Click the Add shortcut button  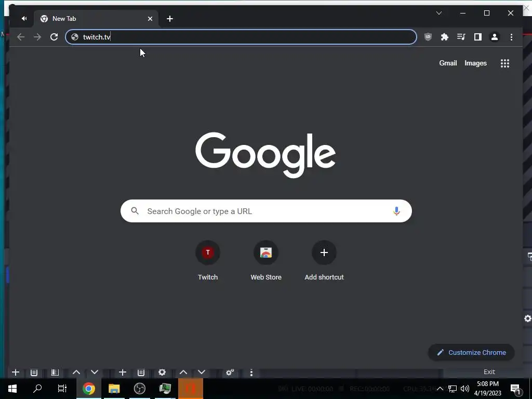coord(324,261)
